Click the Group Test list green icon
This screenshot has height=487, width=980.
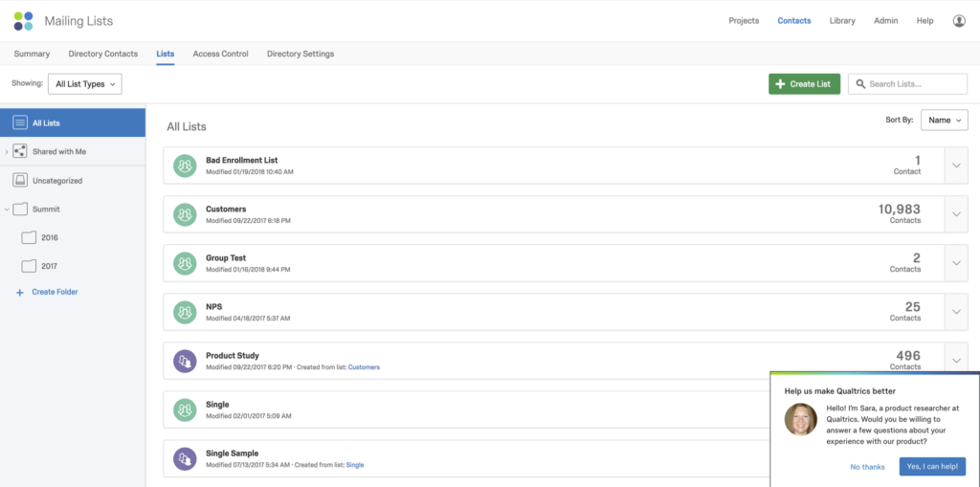coord(185,263)
